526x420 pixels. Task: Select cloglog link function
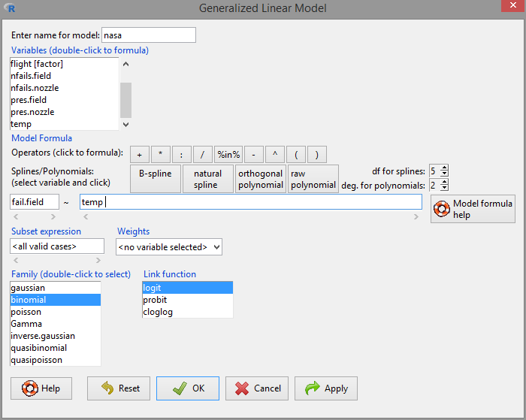188,312
